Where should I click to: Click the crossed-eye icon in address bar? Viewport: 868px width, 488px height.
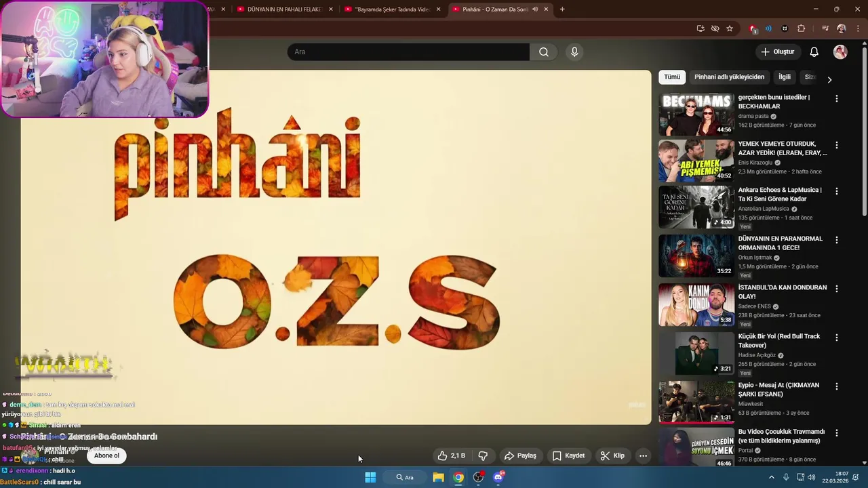pos(715,28)
